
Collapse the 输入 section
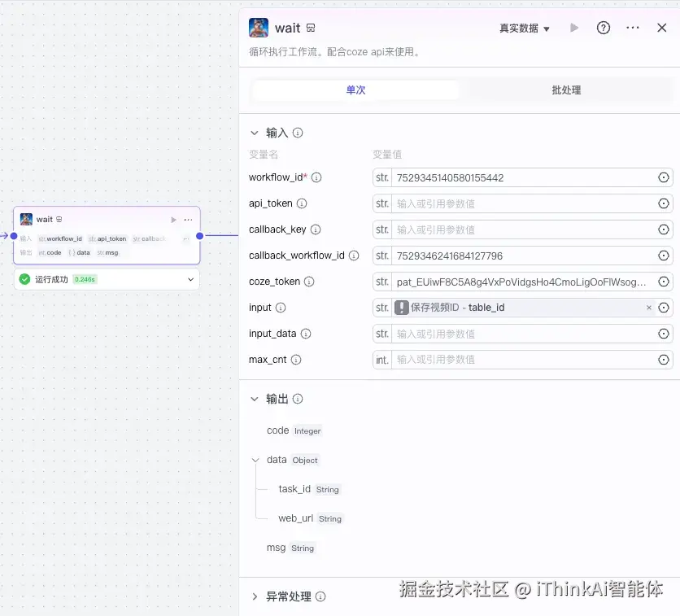click(x=255, y=132)
